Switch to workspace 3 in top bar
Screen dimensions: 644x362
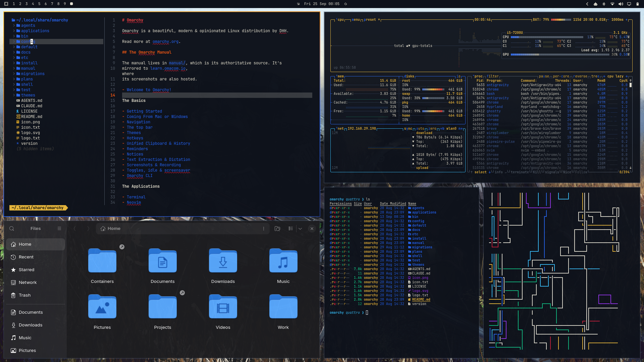click(26, 4)
